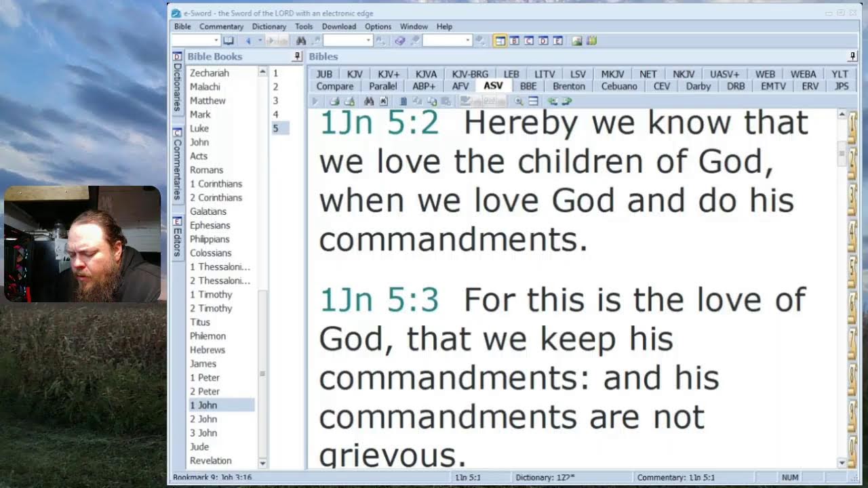Click the search binoculars icon in main toolbar
868x488 pixels.
(x=301, y=41)
